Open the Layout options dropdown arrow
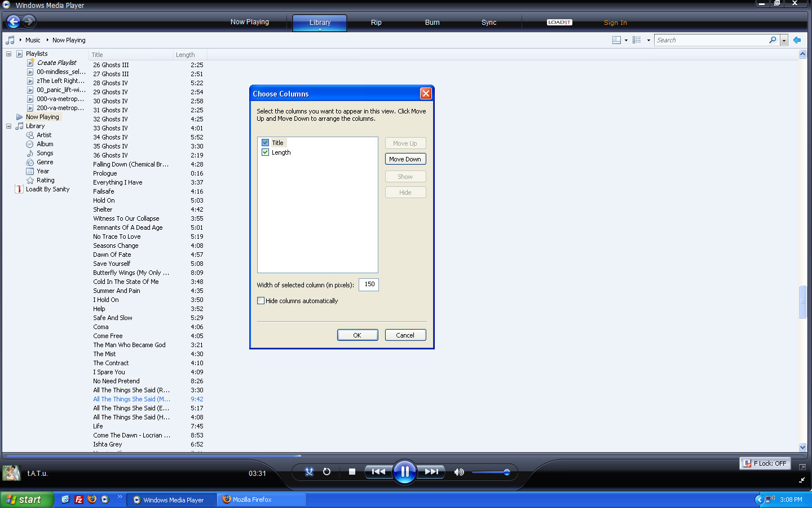This screenshot has height=508, width=812. click(626, 40)
